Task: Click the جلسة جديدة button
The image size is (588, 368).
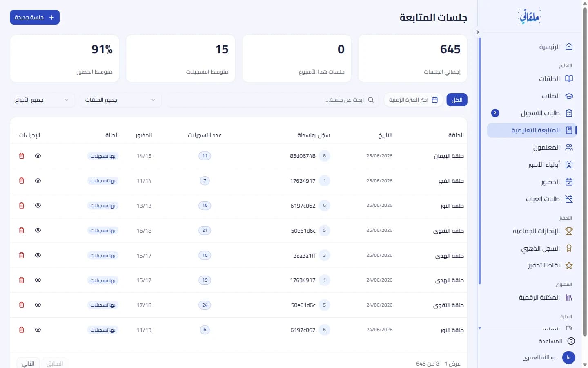Action: tap(35, 17)
